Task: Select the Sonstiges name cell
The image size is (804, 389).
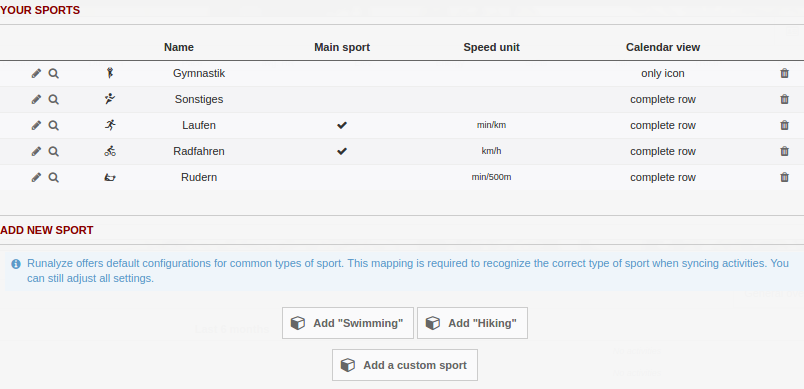Action: (199, 99)
